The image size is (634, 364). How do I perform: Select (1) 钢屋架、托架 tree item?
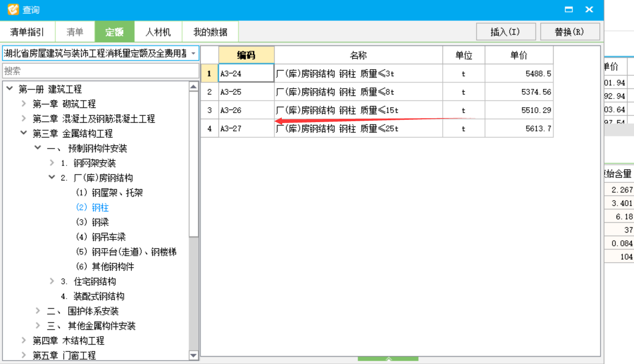tap(109, 193)
